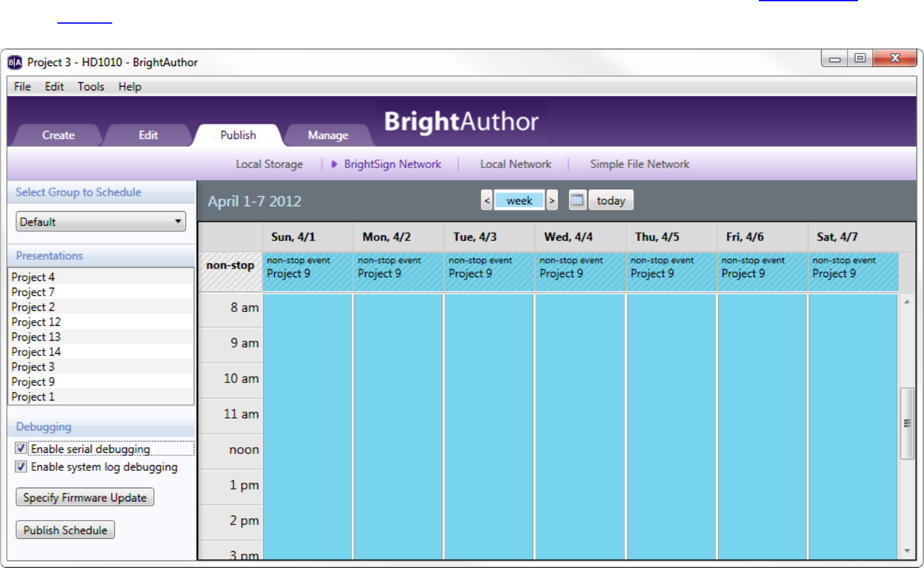Click the schedule scrollbar up arrow
Viewport: 924px width, 568px height.
tap(907, 302)
